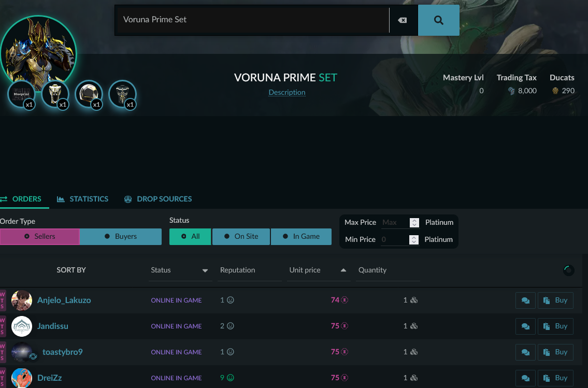Click the magnifier search button
Image resolution: width=588 pixels, height=388 pixels.
438,20
